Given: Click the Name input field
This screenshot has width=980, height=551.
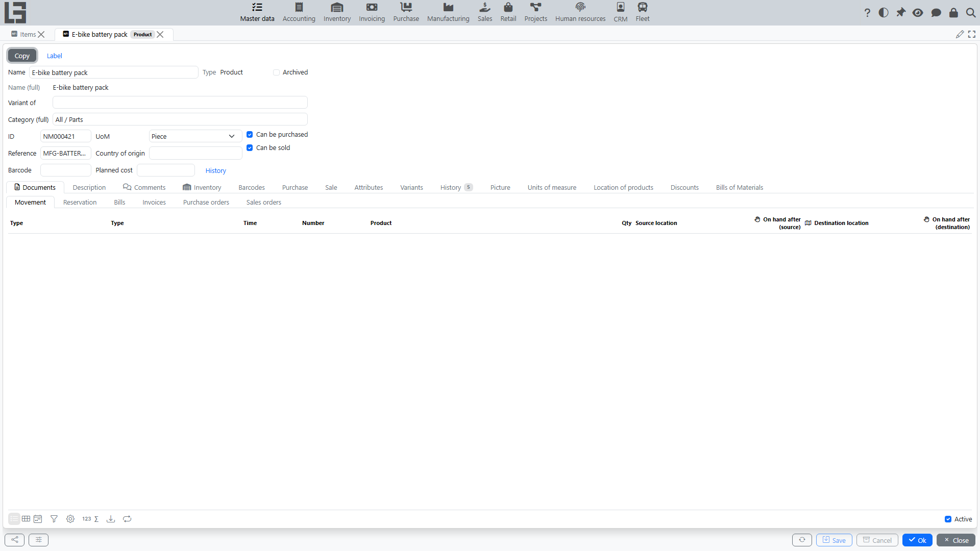Looking at the screenshot, I should tap(113, 72).
